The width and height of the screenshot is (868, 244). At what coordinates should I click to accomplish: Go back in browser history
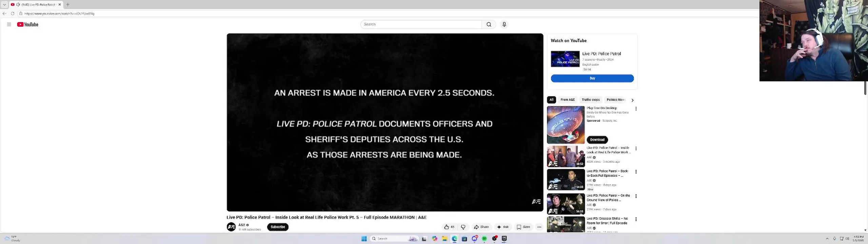tap(4, 14)
